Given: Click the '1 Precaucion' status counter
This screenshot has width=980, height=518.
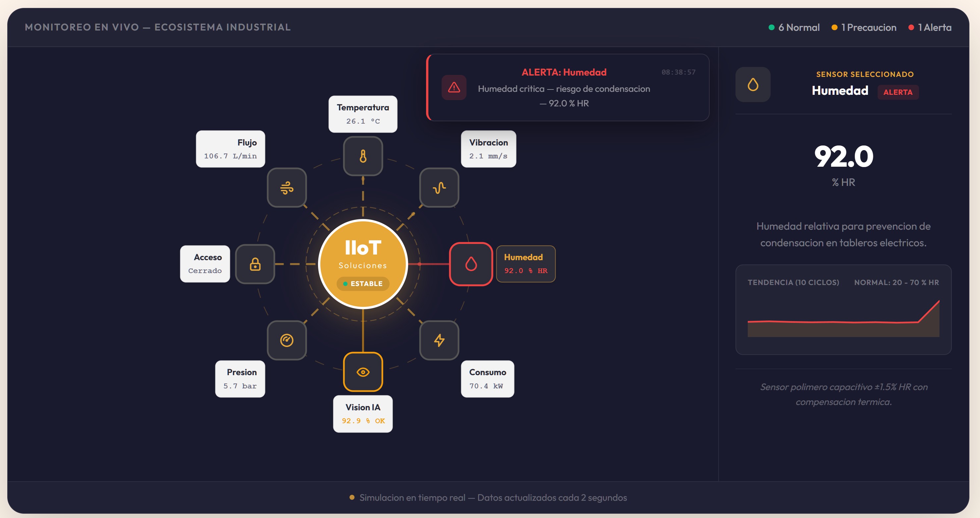Looking at the screenshot, I should coord(864,28).
